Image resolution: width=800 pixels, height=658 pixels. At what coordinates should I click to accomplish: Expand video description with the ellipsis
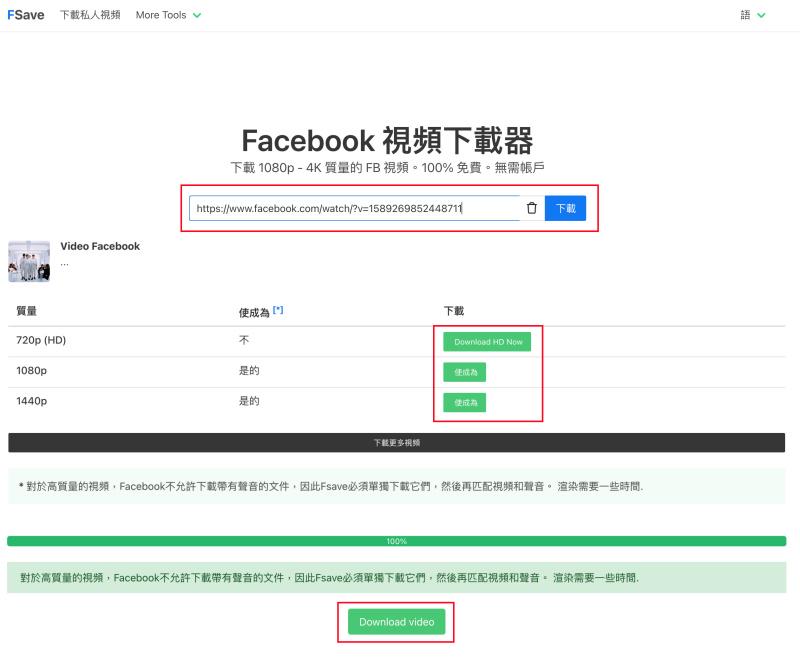point(63,262)
